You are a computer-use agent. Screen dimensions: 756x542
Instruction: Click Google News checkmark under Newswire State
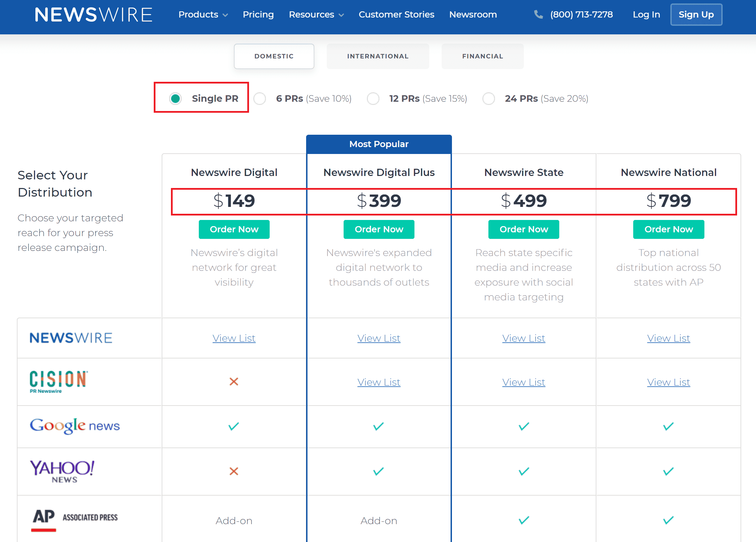pyautogui.click(x=524, y=427)
